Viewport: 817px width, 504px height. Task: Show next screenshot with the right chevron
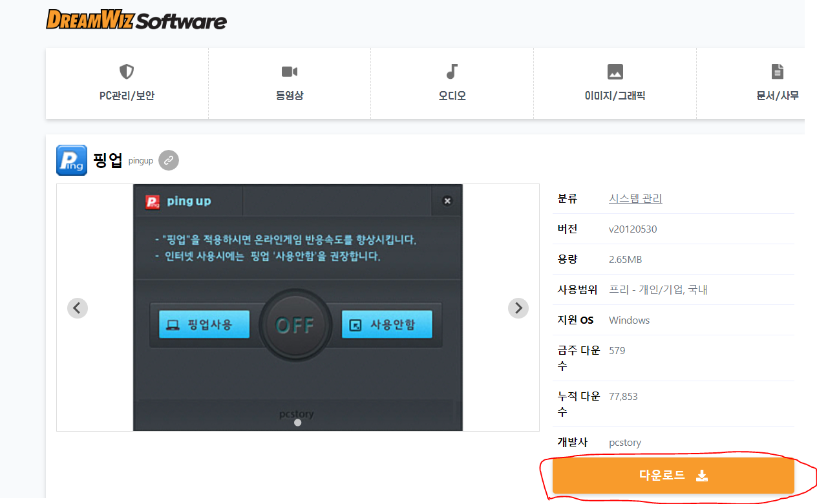tap(518, 308)
